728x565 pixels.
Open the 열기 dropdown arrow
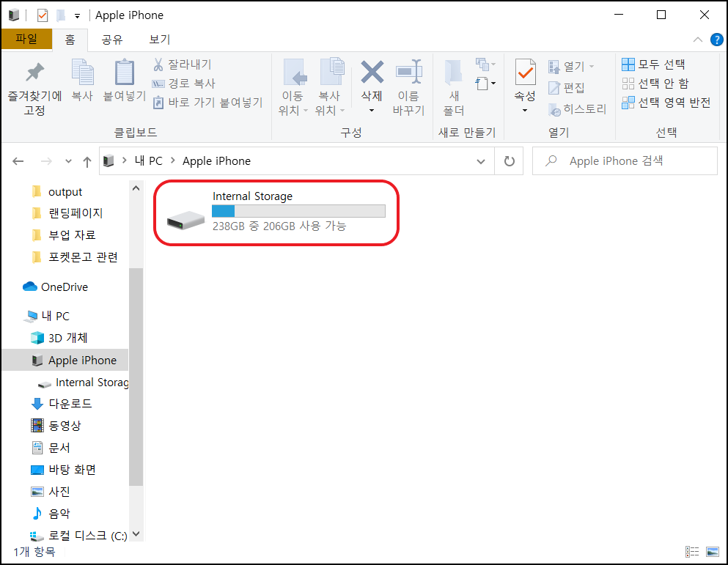(x=592, y=67)
